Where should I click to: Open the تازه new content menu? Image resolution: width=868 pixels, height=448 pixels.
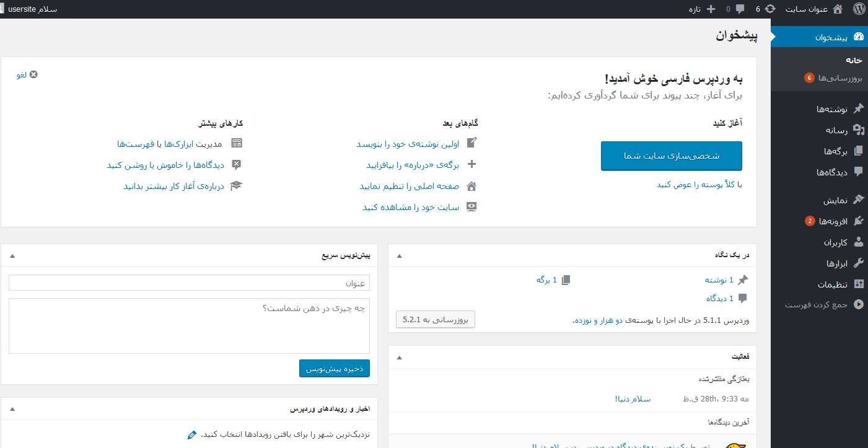tap(701, 9)
